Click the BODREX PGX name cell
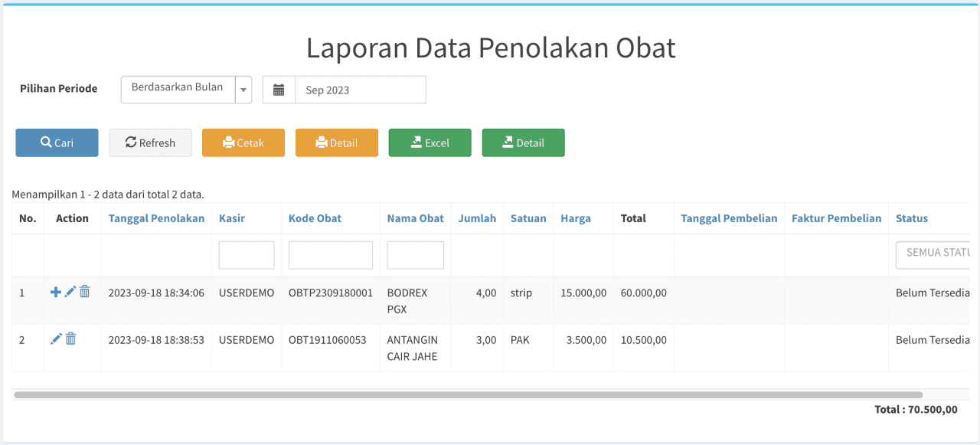Image resolution: width=980 pixels, height=445 pixels. click(x=408, y=301)
